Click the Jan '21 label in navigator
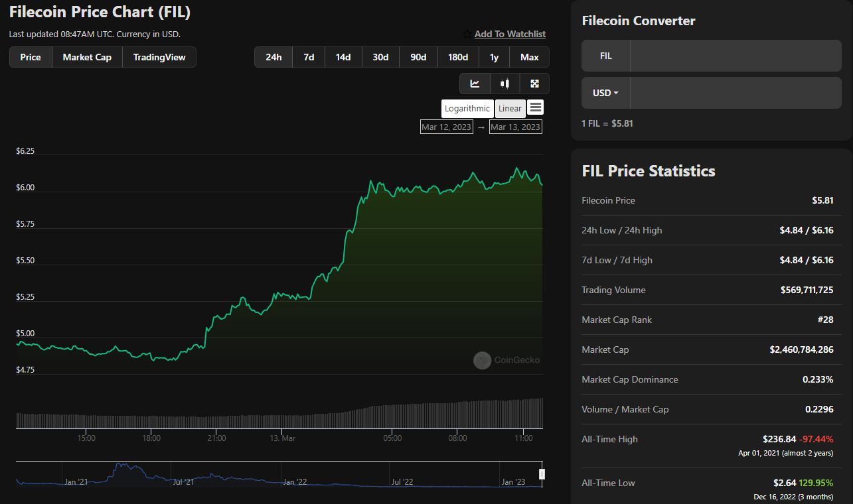 tap(76, 482)
